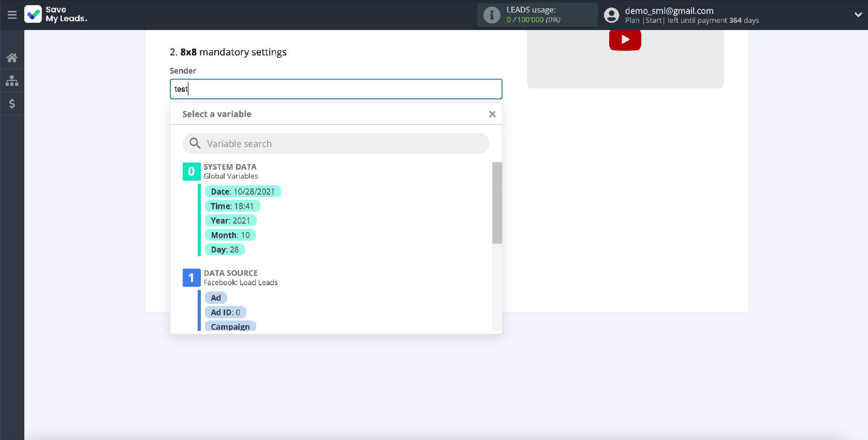Click the LEADS usage info icon
Image resolution: width=868 pixels, height=440 pixels.
[x=492, y=15]
